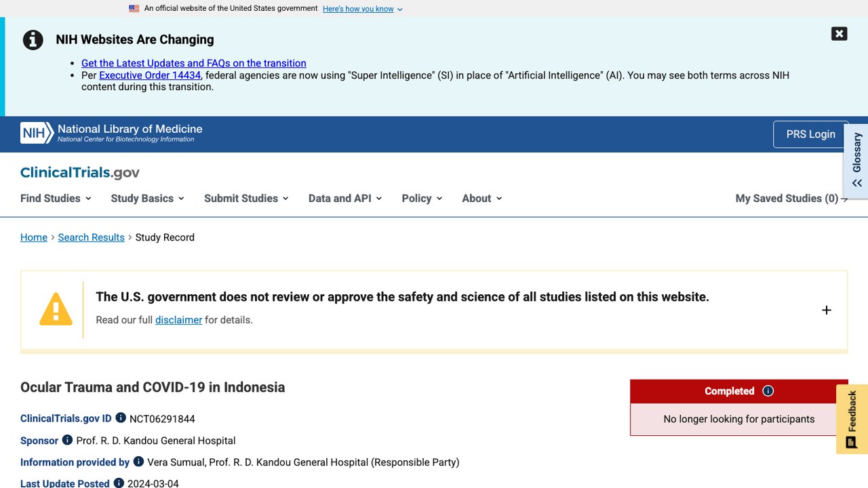The width and height of the screenshot is (868, 488).
Task: Expand "Here's how you know" dropdown
Action: pyautogui.click(x=363, y=9)
